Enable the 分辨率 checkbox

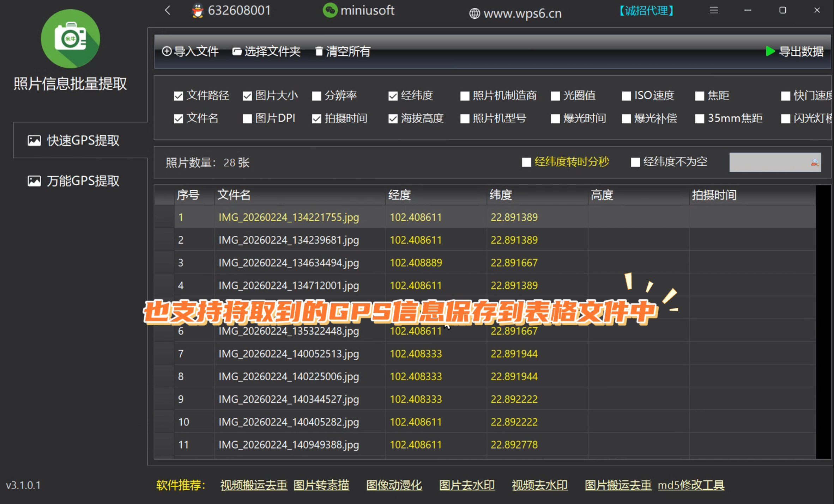point(317,96)
